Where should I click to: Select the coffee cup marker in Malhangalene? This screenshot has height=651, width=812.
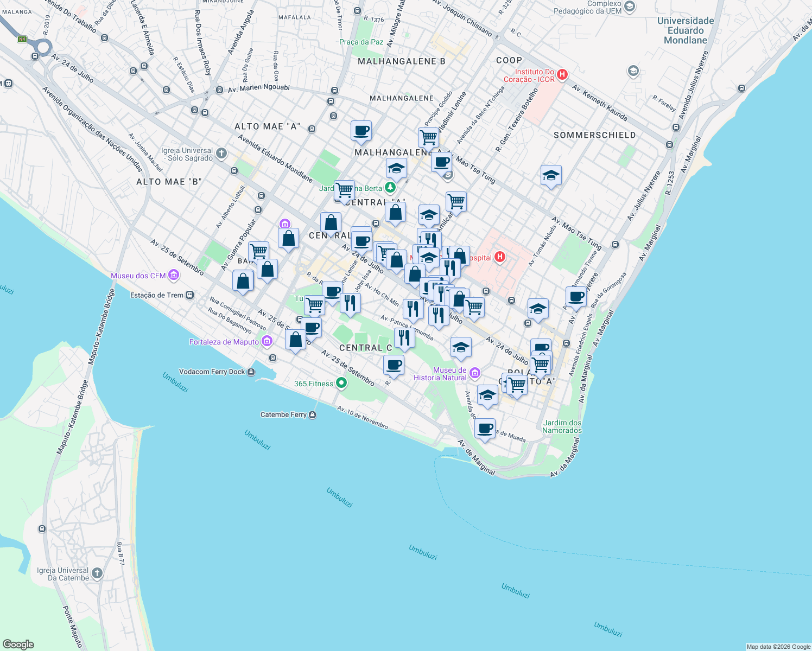click(x=361, y=132)
